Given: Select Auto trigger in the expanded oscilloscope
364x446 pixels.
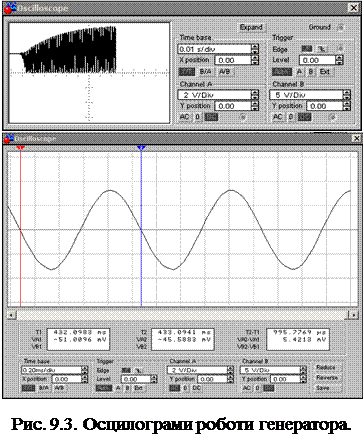Looking at the screenshot, I should coord(104,388).
